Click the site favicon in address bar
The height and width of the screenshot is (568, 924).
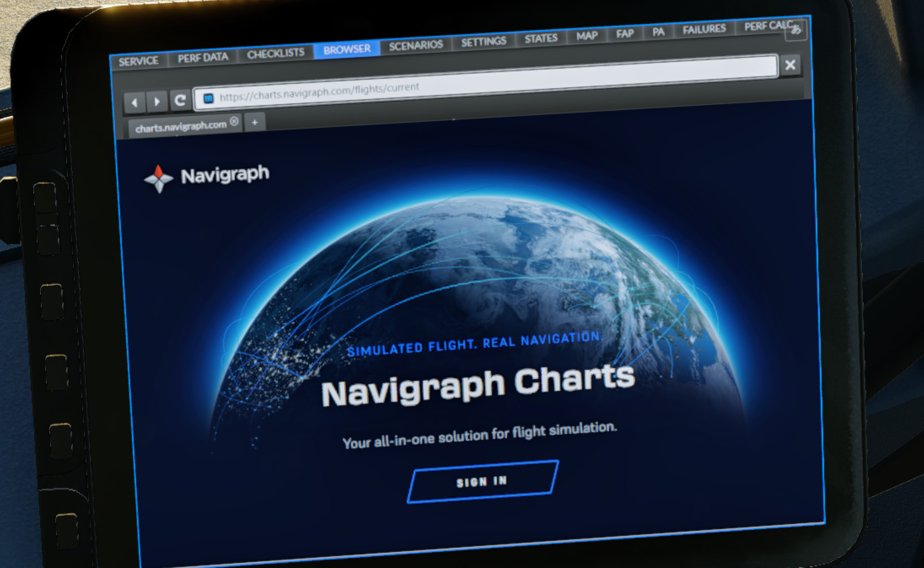pyautogui.click(x=208, y=98)
